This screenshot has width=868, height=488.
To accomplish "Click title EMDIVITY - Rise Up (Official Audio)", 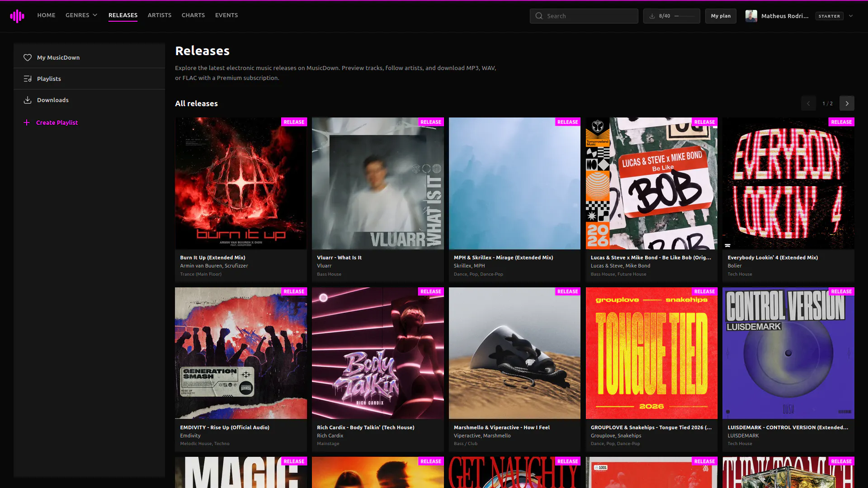I will [x=225, y=427].
